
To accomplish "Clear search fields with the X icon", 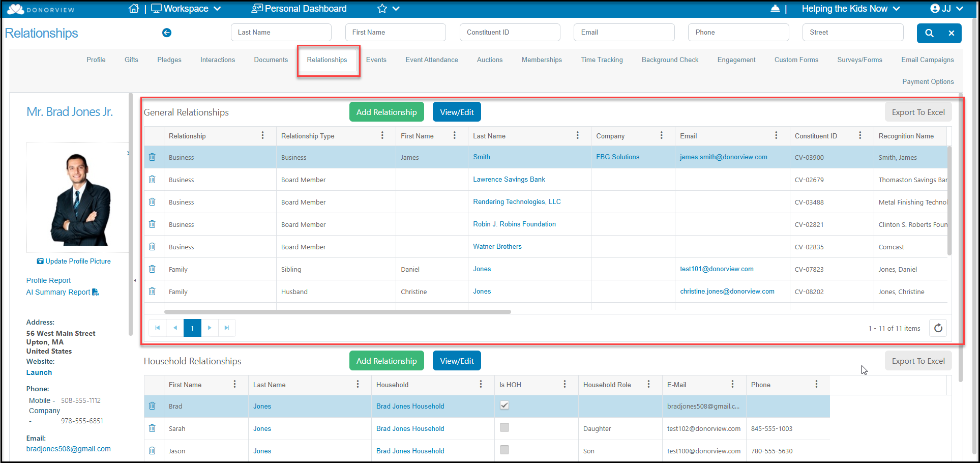I will [951, 33].
